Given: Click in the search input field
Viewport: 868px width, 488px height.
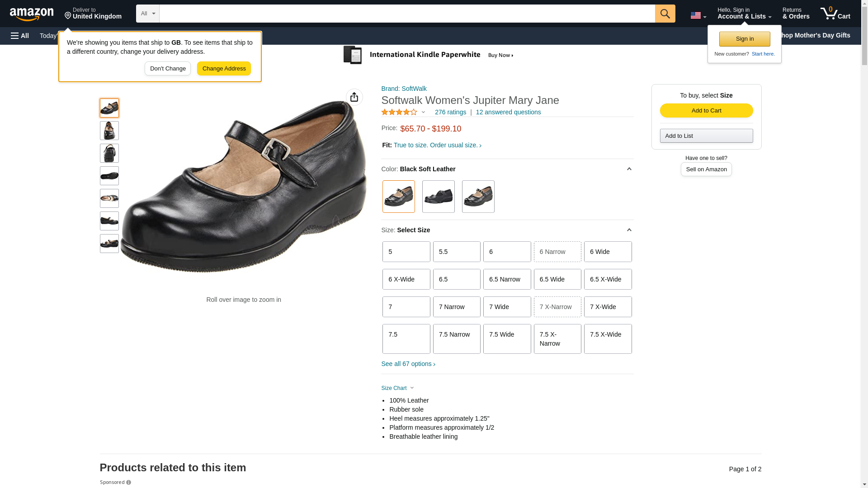Looking at the screenshot, I should click(x=407, y=14).
